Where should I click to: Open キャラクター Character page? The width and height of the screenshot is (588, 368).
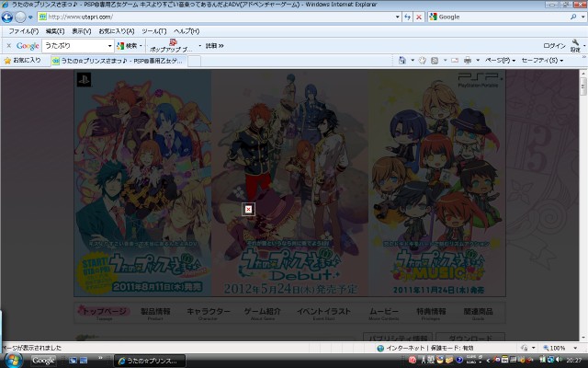pyautogui.click(x=209, y=313)
